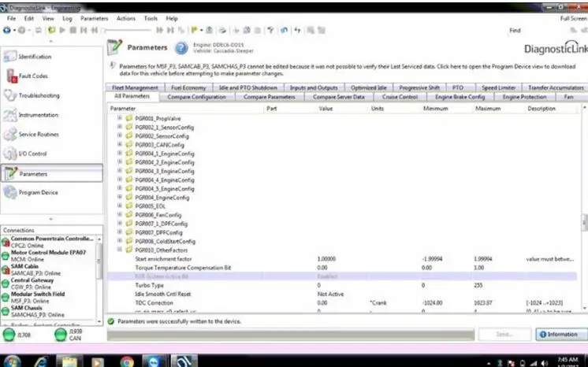Expand the PGR004_1_EngineConfig folder
Image resolution: width=588 pixels, height=367 pixels.
pos(120,154)
